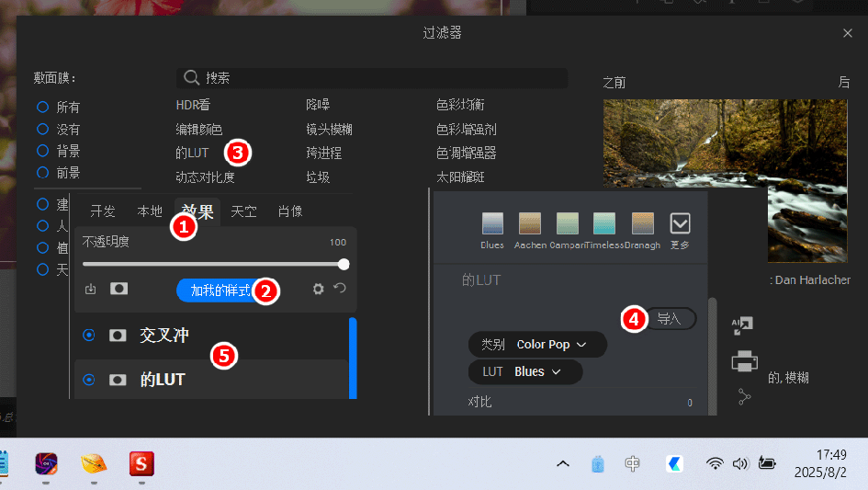Select the 所有 mask radio option
868x490 pixels.
click(x=42, y=107)
